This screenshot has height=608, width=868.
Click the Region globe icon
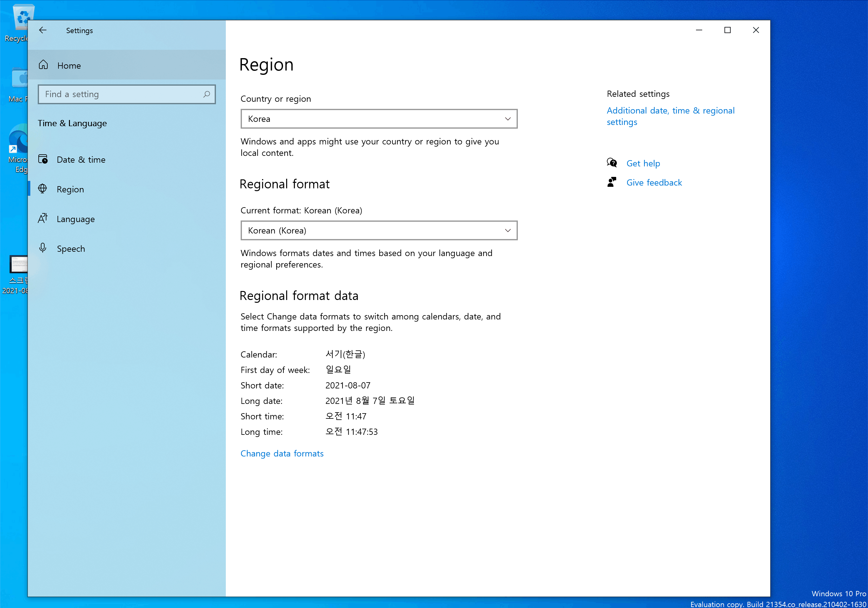(x=43, y=189)
